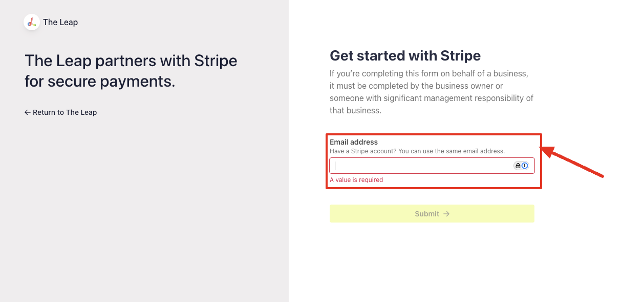Select the 1Password extension badge
Screen dimensions: 644x302
click(x=525, y=165)
